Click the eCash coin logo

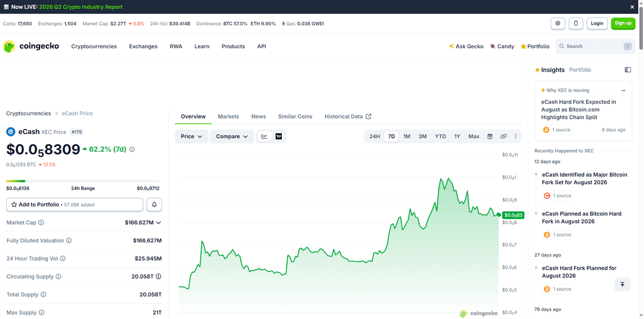coord(11,131)
